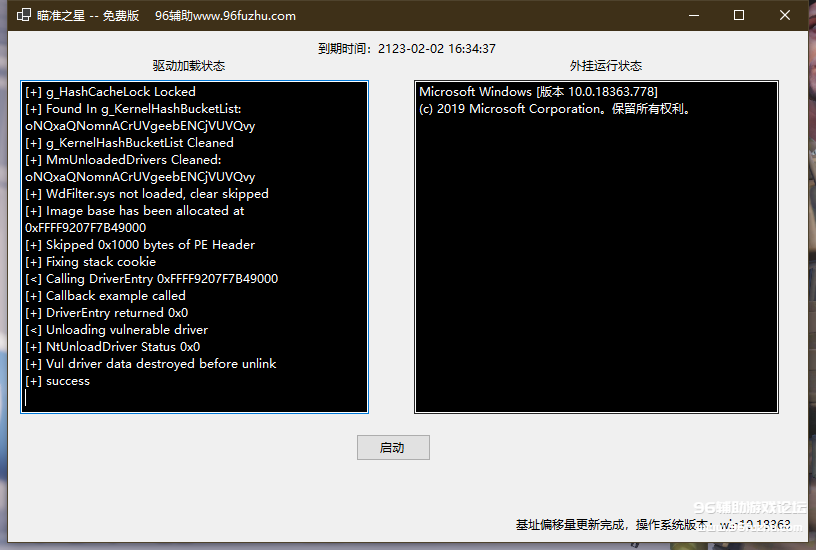The width and height of the screenshot is (816, 550).
Task: Maximize the 瞄准之星 window
Action: [x=739, y=15]
